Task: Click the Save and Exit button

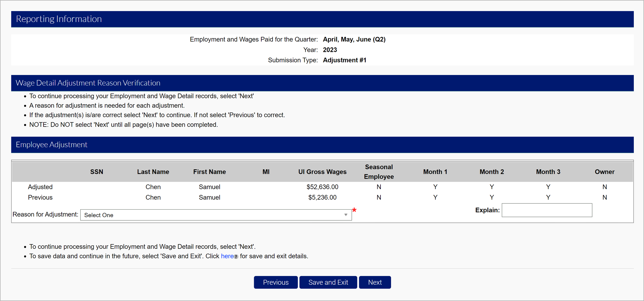Action: (x=328, y=282)
